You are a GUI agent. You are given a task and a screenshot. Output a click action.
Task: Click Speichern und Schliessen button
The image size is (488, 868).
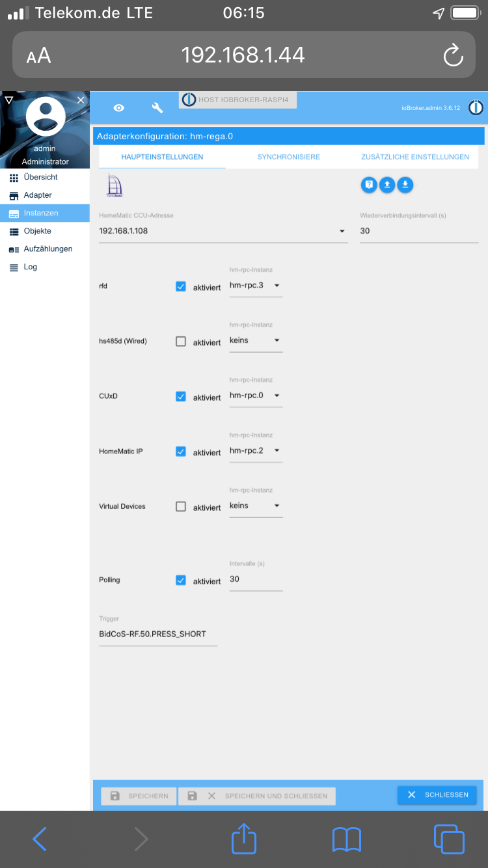click(257, 796)
